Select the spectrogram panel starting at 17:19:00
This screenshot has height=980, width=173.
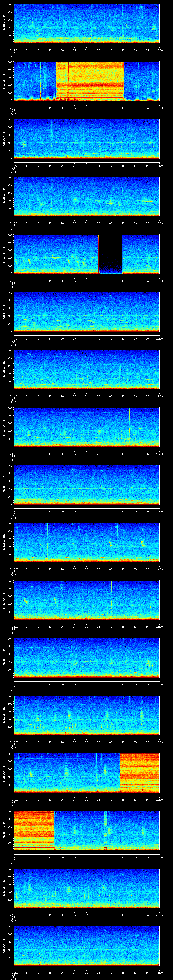[86, 312]
